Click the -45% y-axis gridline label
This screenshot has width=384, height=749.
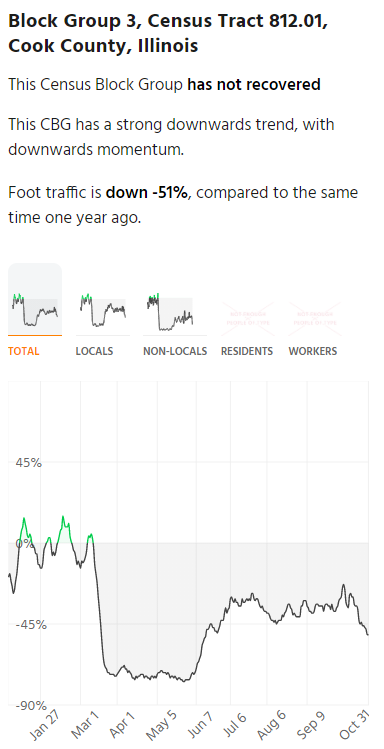coord(30,624)
